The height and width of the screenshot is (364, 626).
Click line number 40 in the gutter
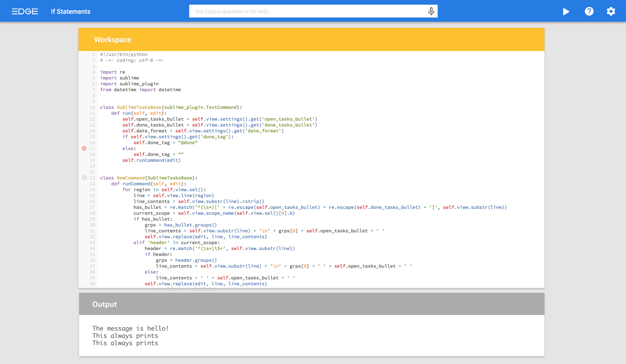point(92,284)
